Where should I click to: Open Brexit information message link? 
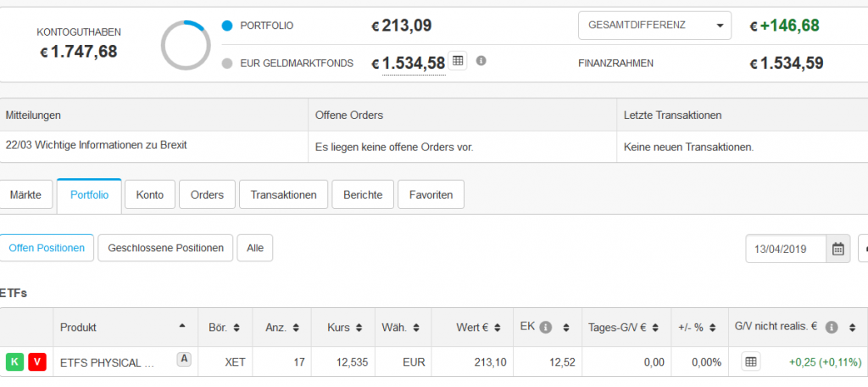click(x=96, y=145)
